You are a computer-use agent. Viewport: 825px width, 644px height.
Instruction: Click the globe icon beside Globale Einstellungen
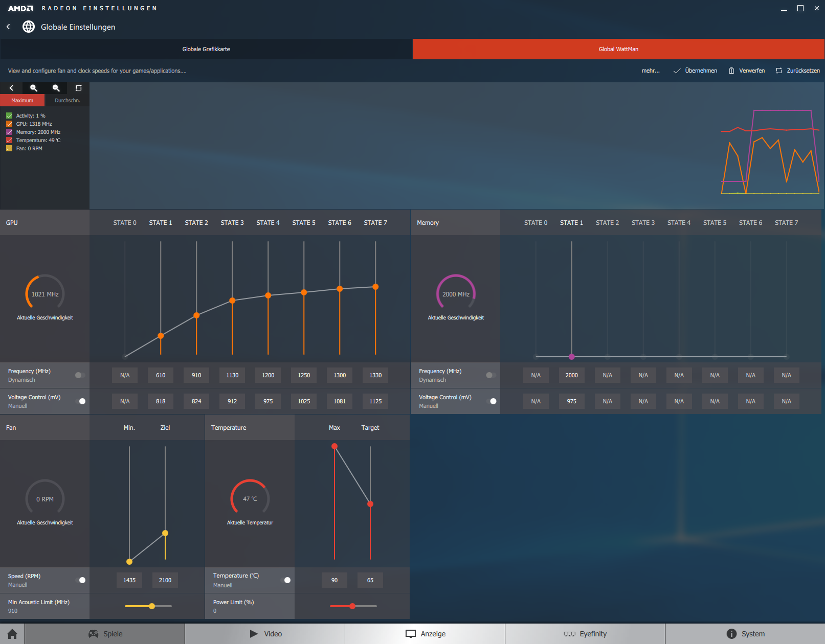click(29, 27)
